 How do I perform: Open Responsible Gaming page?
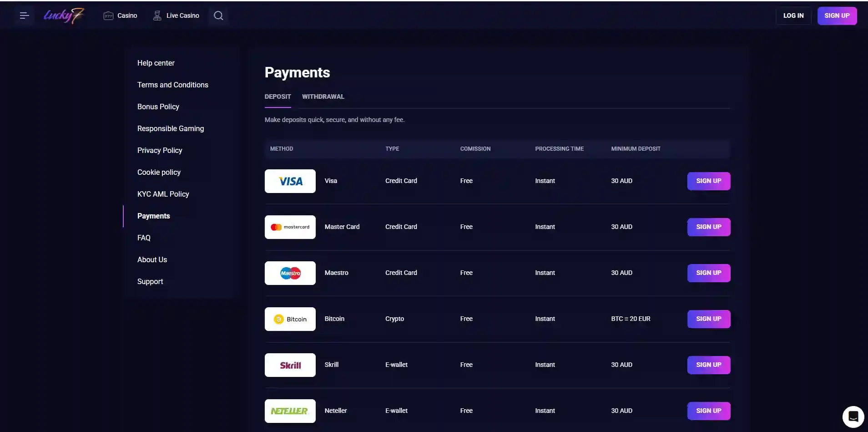pos(170,128)
